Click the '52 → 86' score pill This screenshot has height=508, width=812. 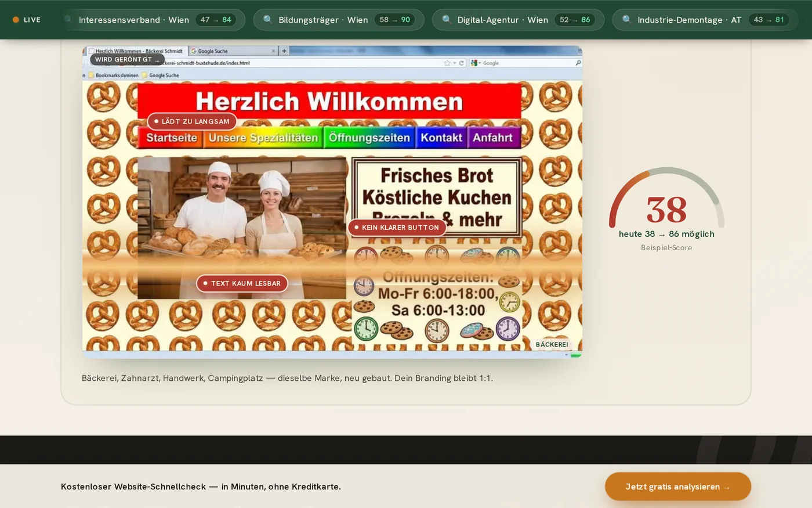[575, 20]
